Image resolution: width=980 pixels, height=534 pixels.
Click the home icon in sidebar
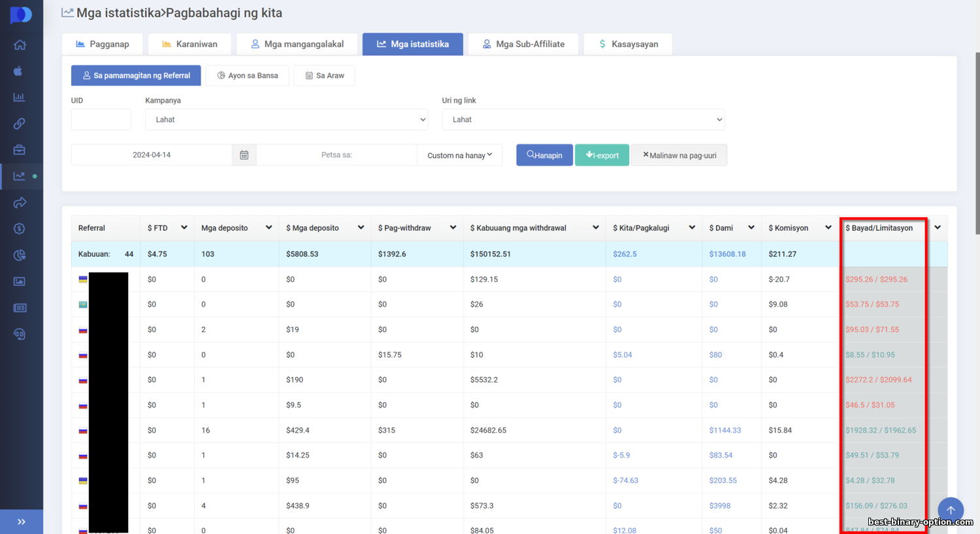[20, 45]
